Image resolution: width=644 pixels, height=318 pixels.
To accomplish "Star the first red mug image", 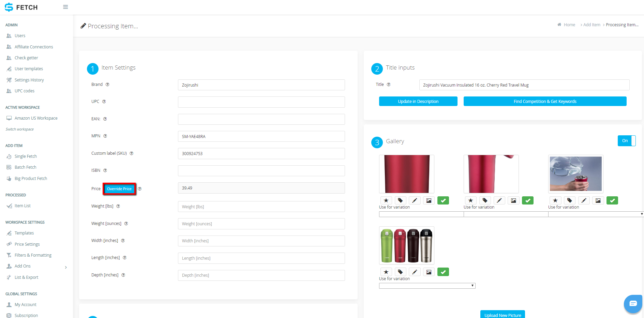I will click(386, 200).
